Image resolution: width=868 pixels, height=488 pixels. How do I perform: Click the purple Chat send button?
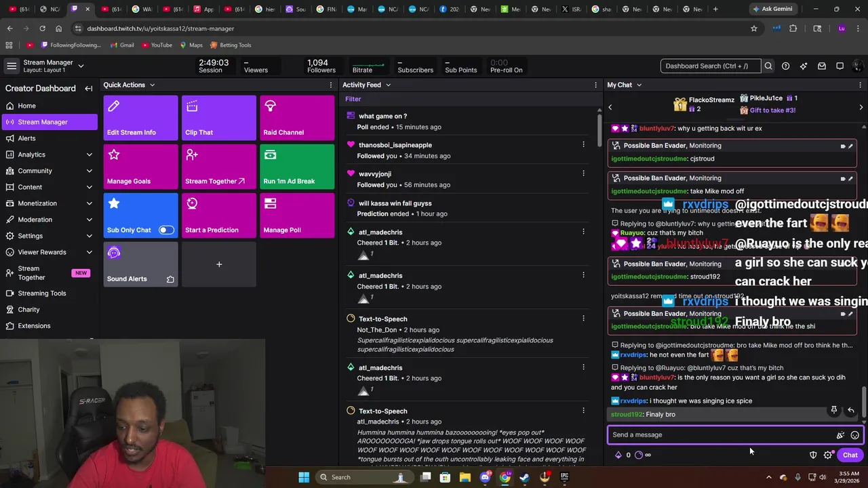pyautogui.click(x=850, y=455)
